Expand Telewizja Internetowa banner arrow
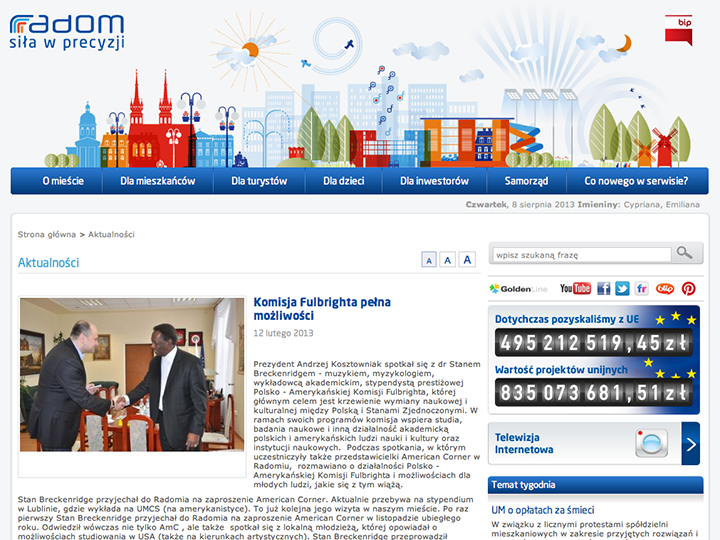 (690, 443)
